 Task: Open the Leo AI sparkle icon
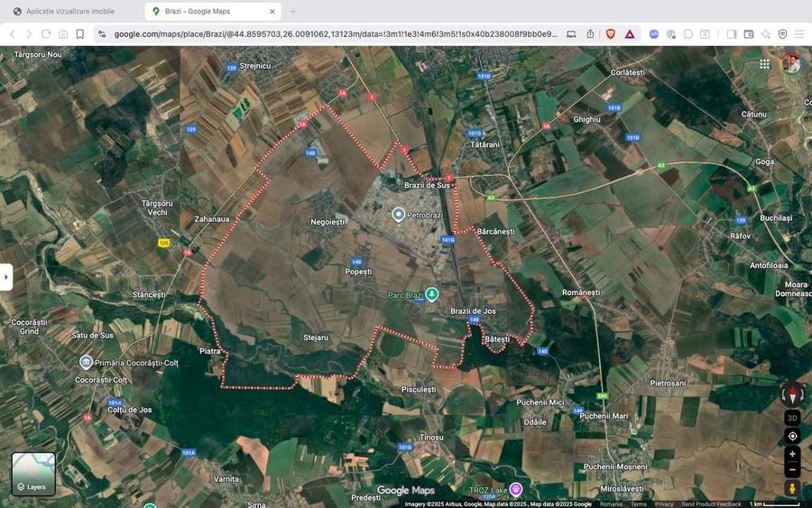tap(765, 34)
